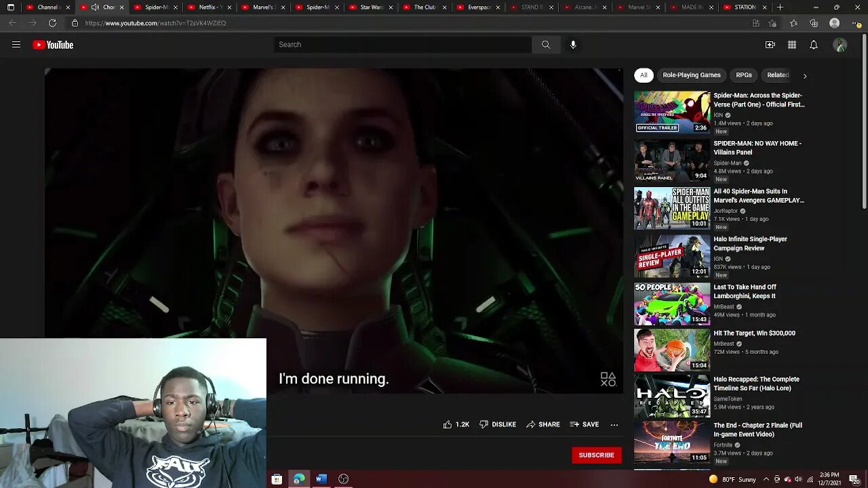Expand the system tray hidden icons chevron
The image size is (868, 488).
766,479
